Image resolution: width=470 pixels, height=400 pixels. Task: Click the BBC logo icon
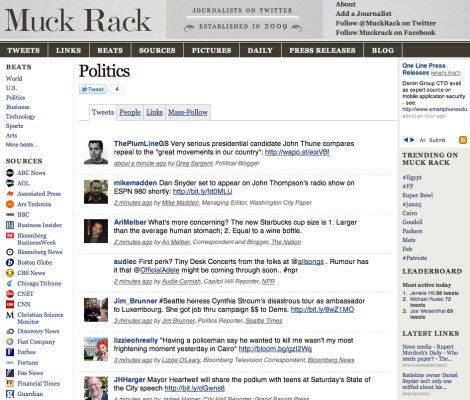pyautogui.click(x=10, y=215)
